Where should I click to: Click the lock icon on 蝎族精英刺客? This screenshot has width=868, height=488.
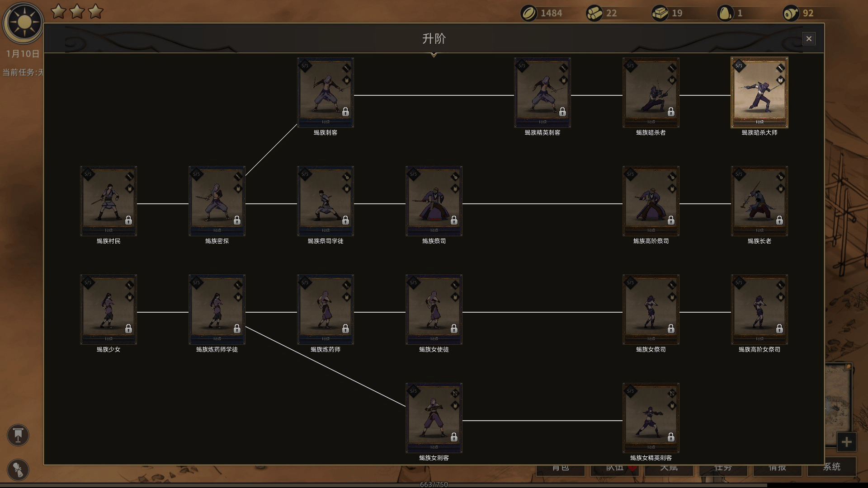point(562,112)
